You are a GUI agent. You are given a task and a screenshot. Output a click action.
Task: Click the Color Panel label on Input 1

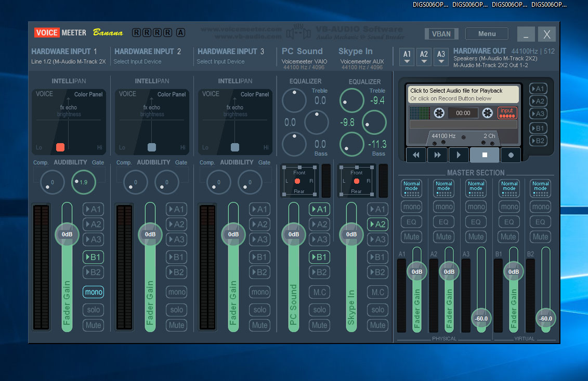pyautogui.click(x=88, y=94)
